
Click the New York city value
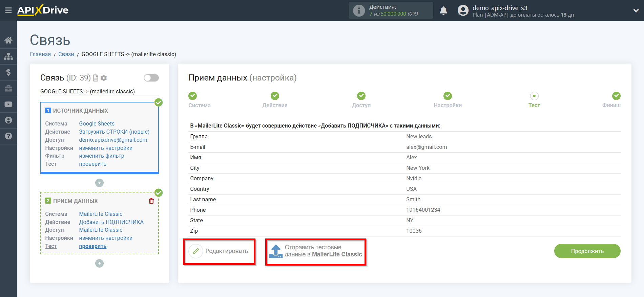click(x=418, y=168)
